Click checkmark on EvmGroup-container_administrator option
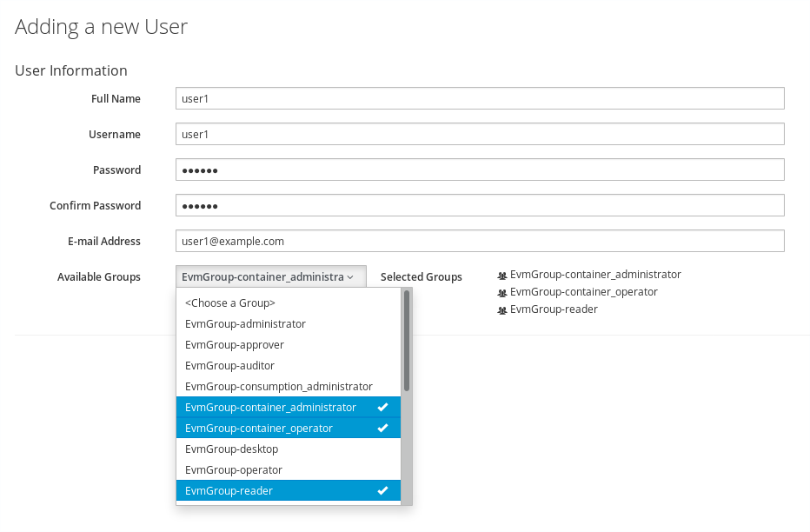Image resolution: width=810 pixels, height=532 pixels. (x=382, y=408)
